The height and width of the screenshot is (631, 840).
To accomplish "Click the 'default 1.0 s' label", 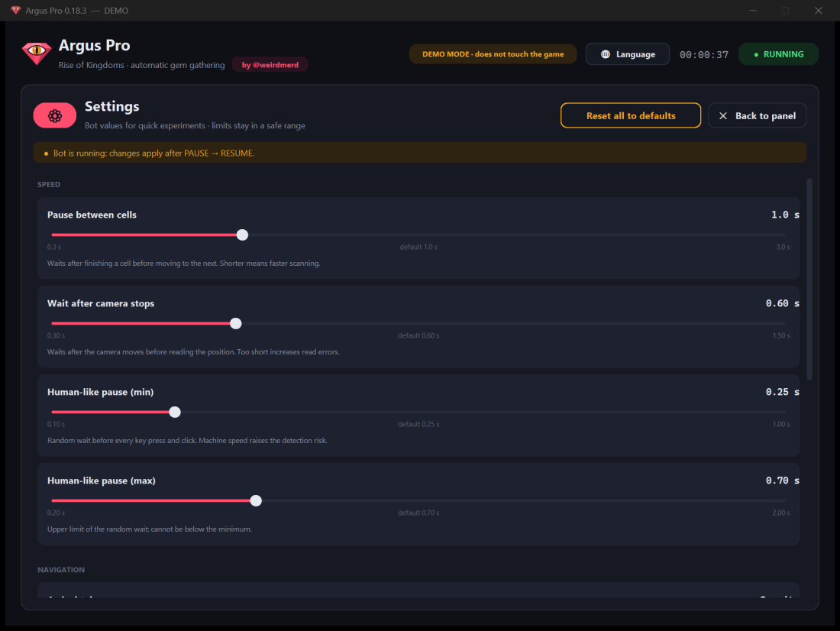I will pos(418,248).
